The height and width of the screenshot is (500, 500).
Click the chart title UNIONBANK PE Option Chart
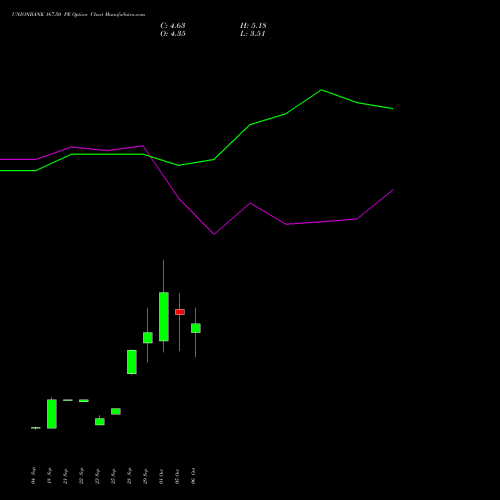tap(78, 14)
